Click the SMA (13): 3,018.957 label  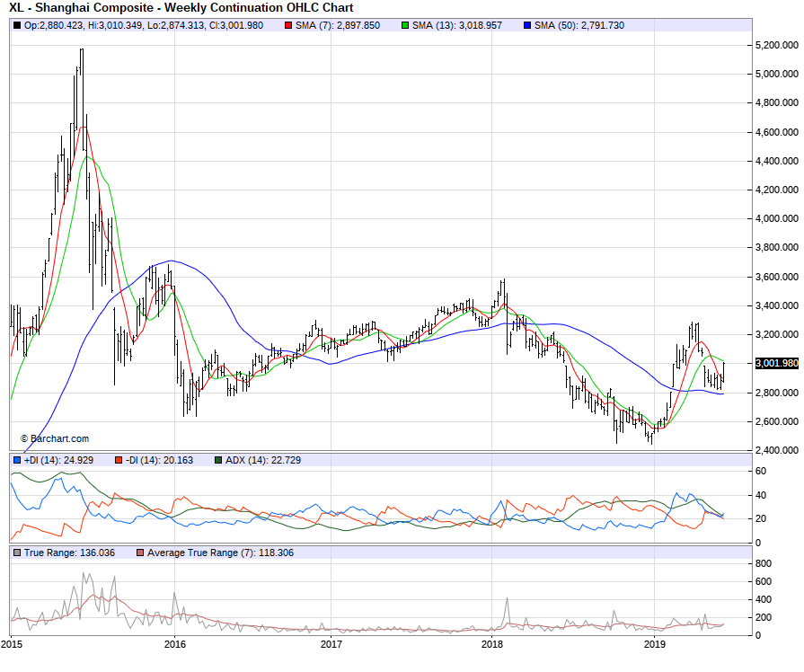pos(457,25)
